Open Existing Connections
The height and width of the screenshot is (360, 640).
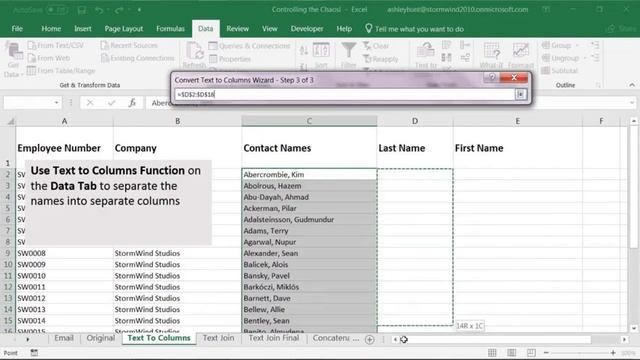138,58
